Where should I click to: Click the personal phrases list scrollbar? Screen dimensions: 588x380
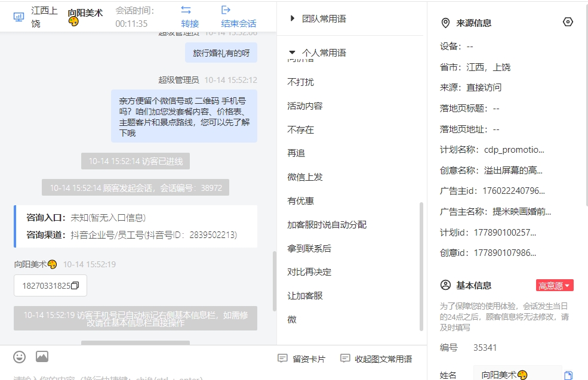point(421,267)
